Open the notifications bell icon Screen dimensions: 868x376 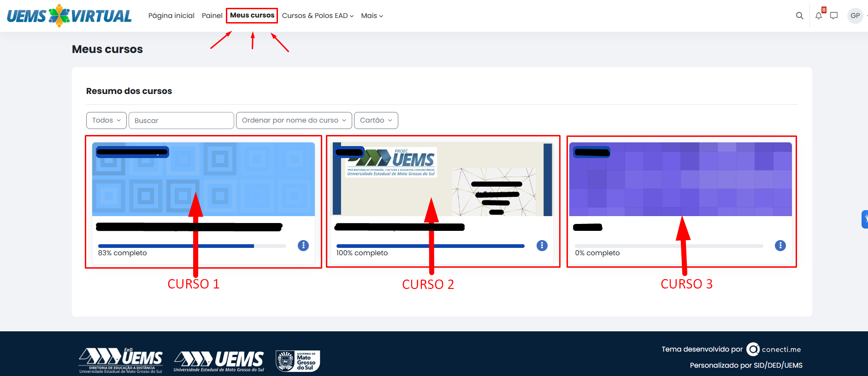point(819,16)
